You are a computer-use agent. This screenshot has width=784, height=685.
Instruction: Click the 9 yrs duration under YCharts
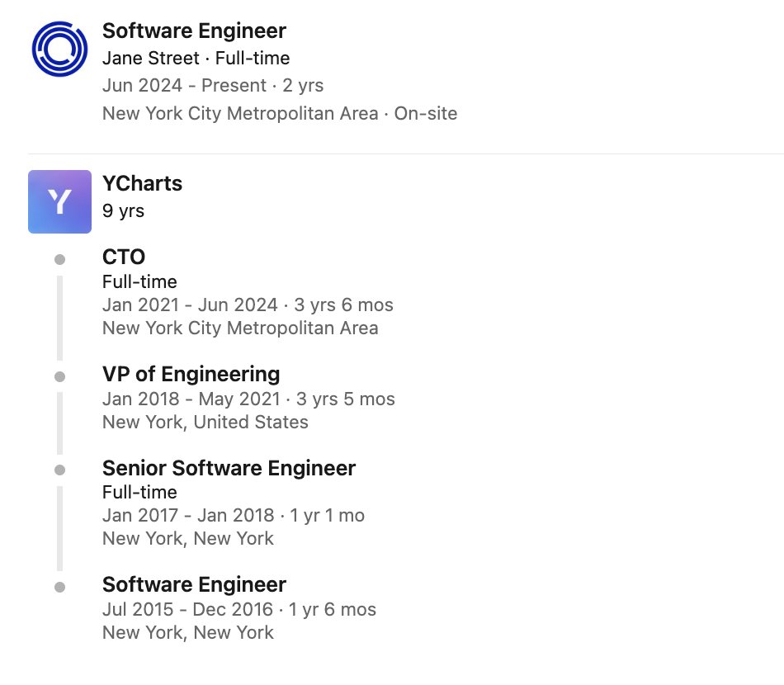123,211
